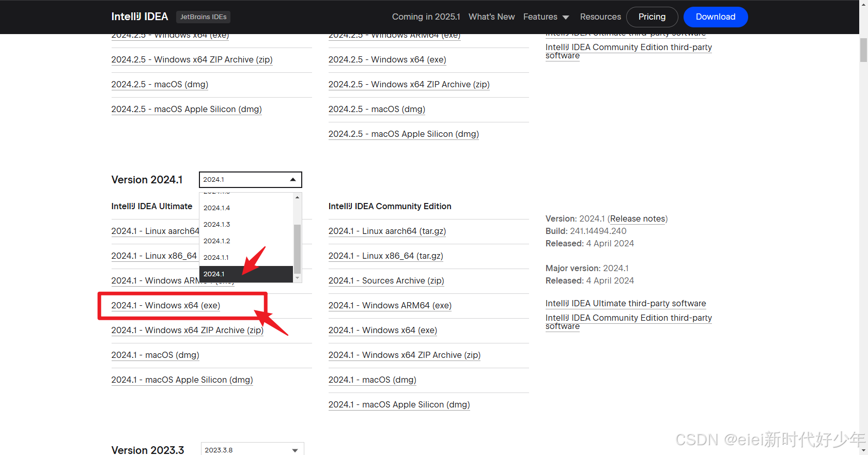Click dropdown list scroll-down arrow
The width and height of the screenshot is (868, 455).
(297, 278)
